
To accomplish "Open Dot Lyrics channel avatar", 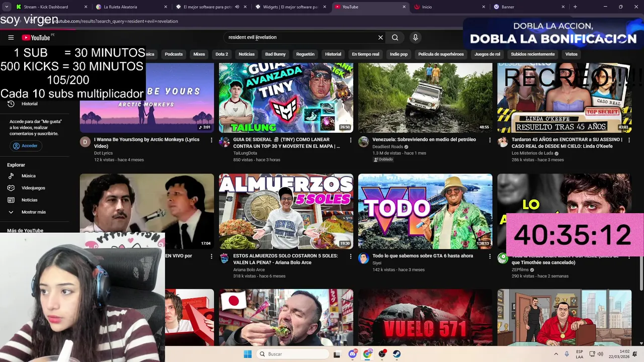I will click(x=85, y=142).
